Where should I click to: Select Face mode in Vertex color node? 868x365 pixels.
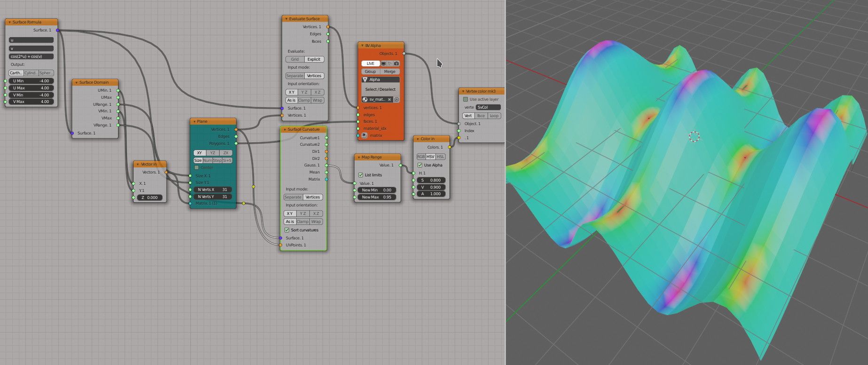481,116
